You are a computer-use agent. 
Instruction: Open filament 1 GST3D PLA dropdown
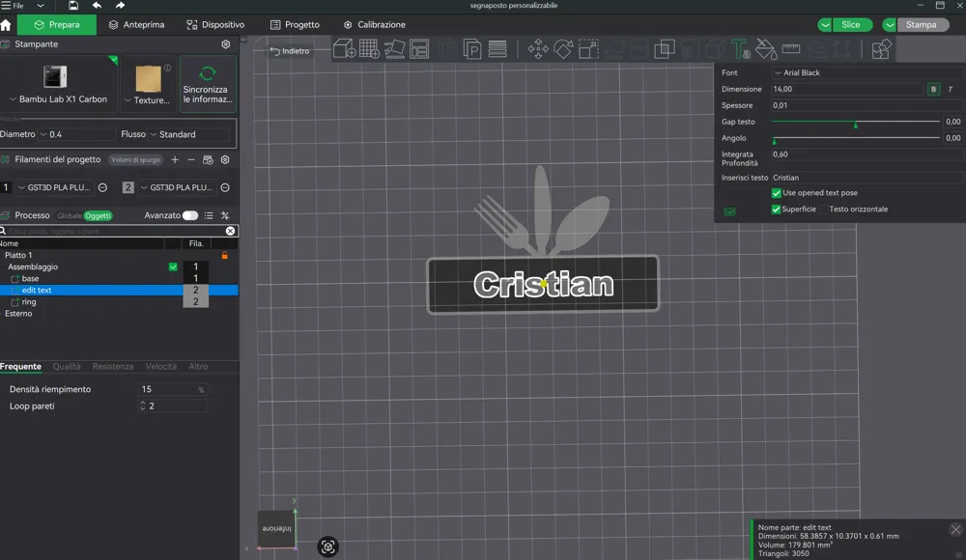[x=54, y=187]
